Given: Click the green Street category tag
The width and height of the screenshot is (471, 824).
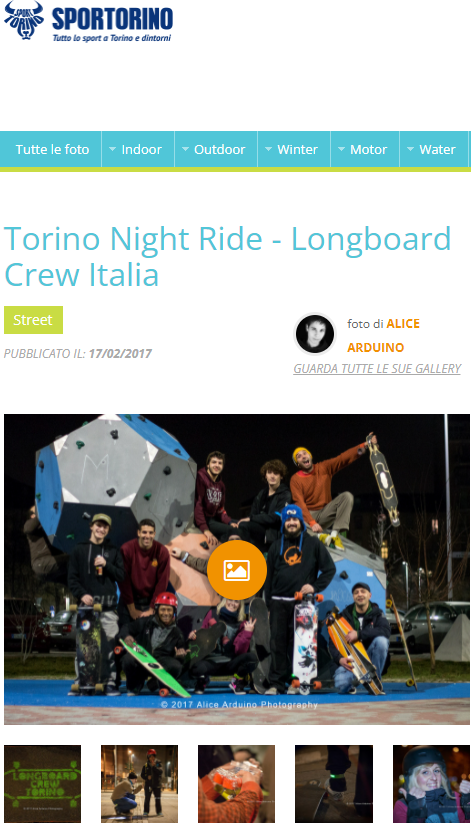Looking at the screenshot, I should (x=33, y=320).
